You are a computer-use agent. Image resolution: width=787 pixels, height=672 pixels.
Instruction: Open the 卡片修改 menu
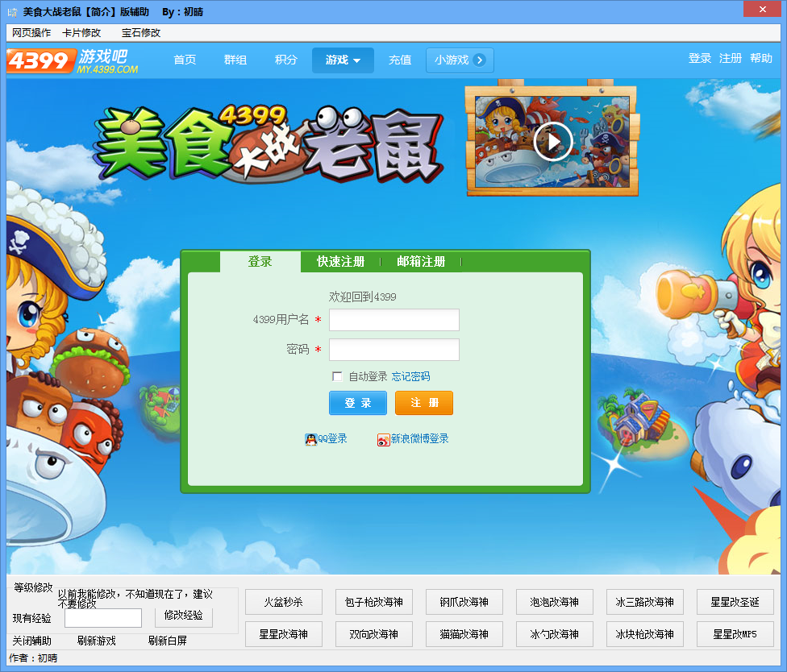(x=81, y=32)
